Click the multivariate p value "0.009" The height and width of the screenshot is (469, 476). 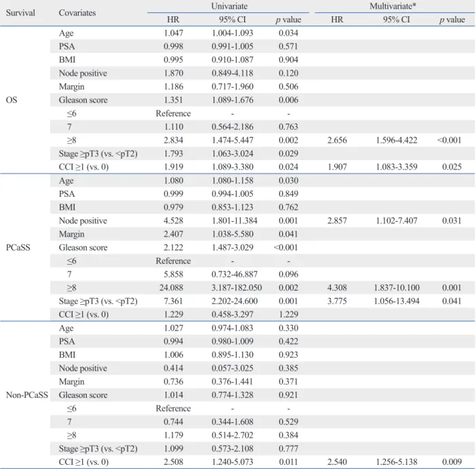452,462
